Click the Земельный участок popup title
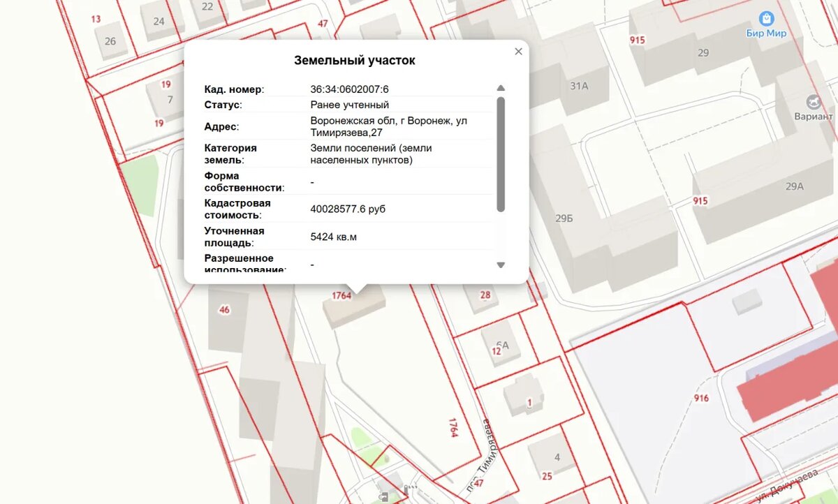 tap(355, 60)
